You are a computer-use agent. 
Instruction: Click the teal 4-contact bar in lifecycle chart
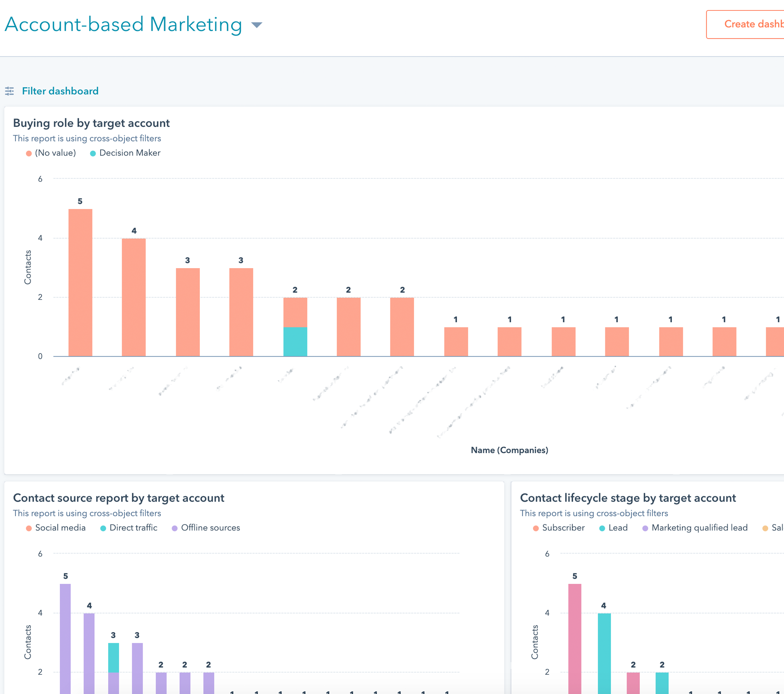[604, 653]
